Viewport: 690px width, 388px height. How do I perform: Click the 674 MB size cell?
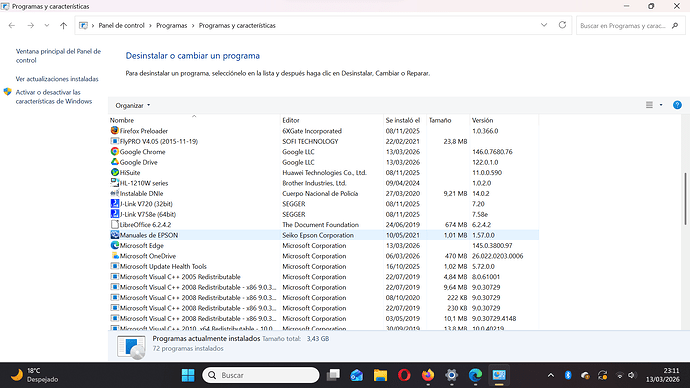coord(456,225)
